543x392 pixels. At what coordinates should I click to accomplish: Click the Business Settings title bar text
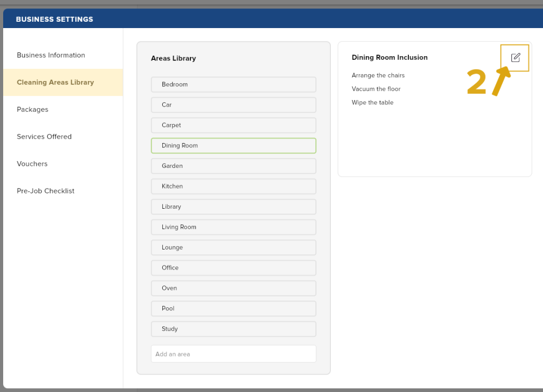55,20
